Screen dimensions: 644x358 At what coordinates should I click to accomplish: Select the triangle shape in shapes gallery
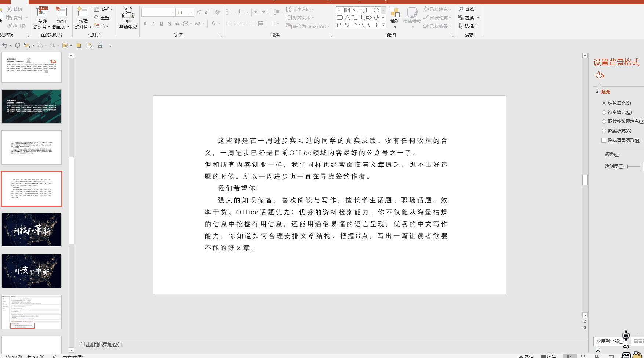[347, 18]
